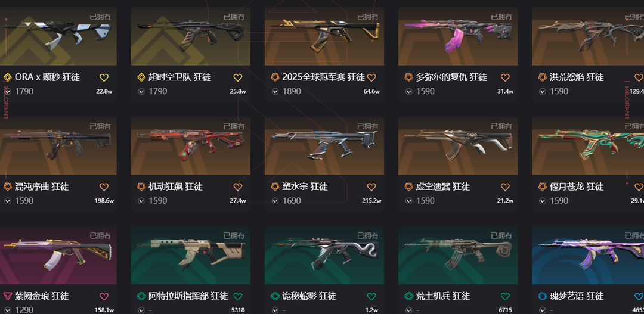Screen dimensions: 644x314
Task: Open 塑水宗 狂徒 skin title link
Action: 305,186
